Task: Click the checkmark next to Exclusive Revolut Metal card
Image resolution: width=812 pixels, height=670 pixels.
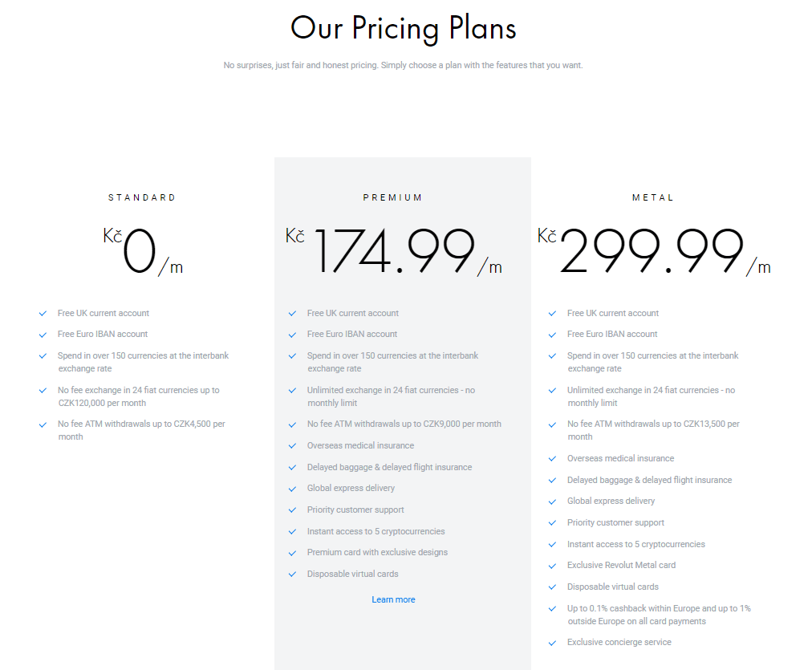Action: click(x=553, y=566)
